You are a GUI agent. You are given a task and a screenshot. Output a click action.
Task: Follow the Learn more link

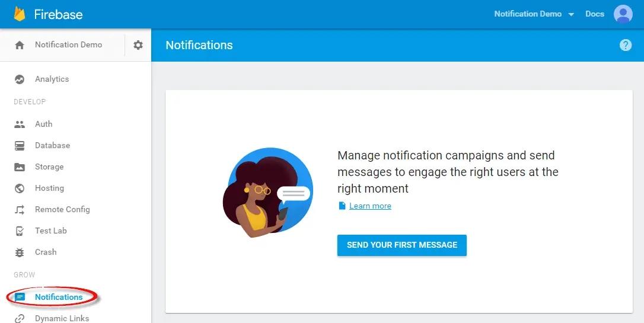click(370, 206)
